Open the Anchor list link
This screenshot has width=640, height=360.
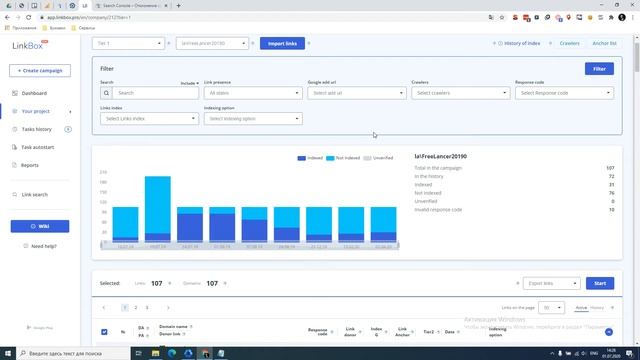tap(604, 43)
